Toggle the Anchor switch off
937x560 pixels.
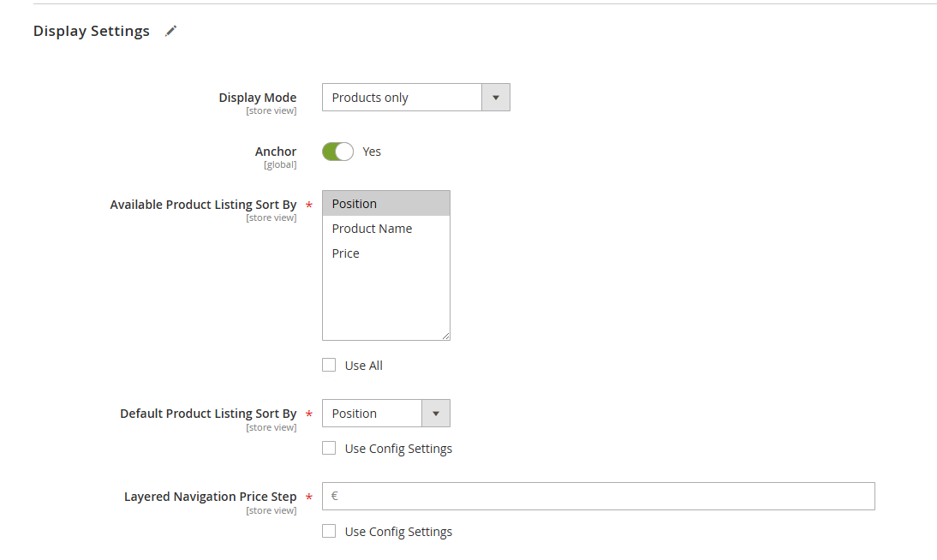[x=337, y=152]
